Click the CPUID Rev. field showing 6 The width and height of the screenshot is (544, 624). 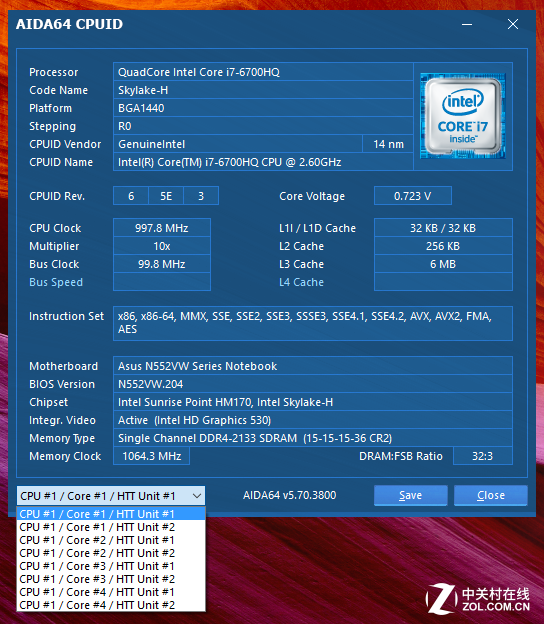[131, 196]
